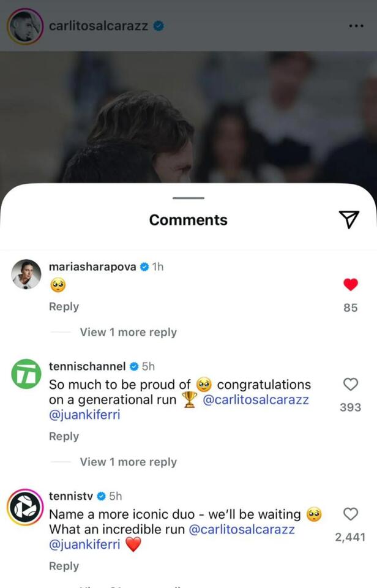Open mariasharapova's profile avatar
This screenshot has height=588, width=377.
pyautogui.click(x=26, y=274)
